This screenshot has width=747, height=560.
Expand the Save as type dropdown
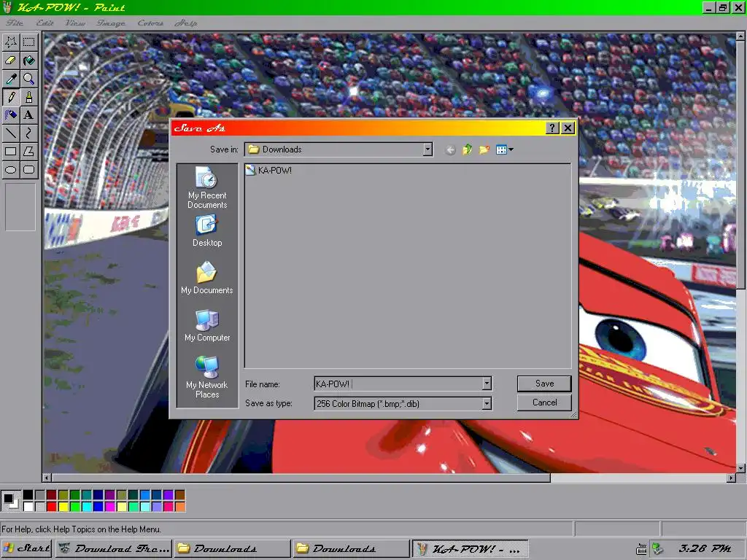coord(487,404)
